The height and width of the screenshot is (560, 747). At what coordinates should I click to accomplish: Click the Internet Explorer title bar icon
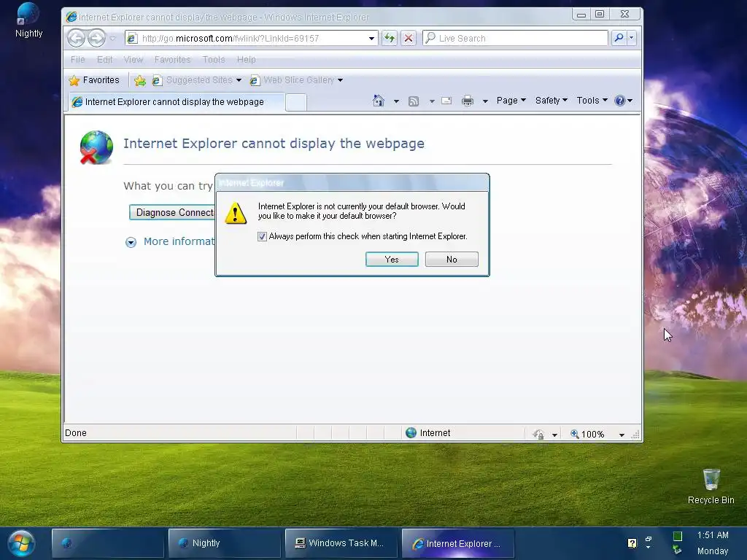(71, 17)
